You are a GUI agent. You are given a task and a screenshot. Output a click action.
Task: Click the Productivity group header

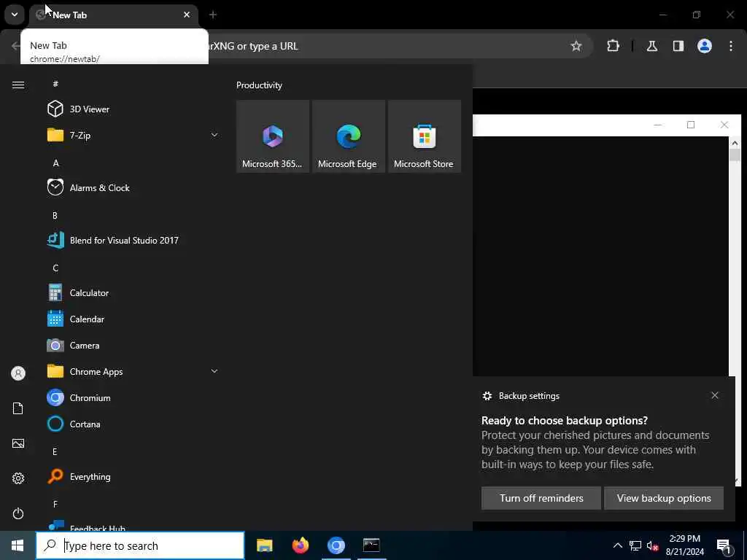(x=259, y=85)
